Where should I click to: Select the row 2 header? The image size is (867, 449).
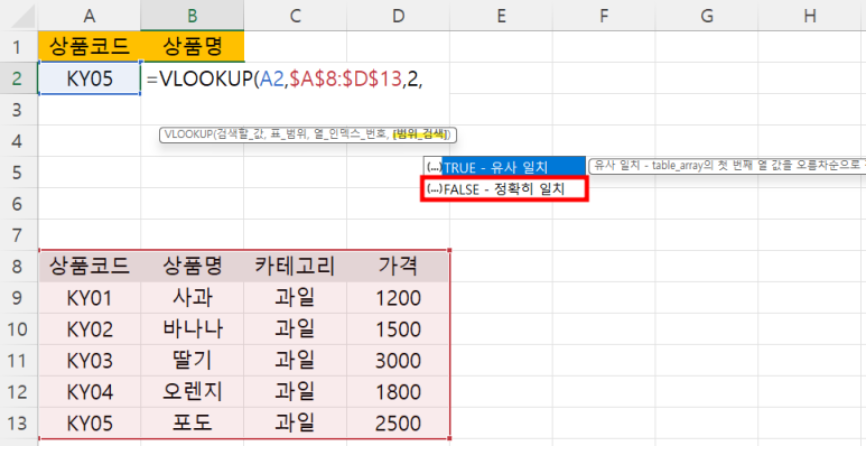coord(18,79)
